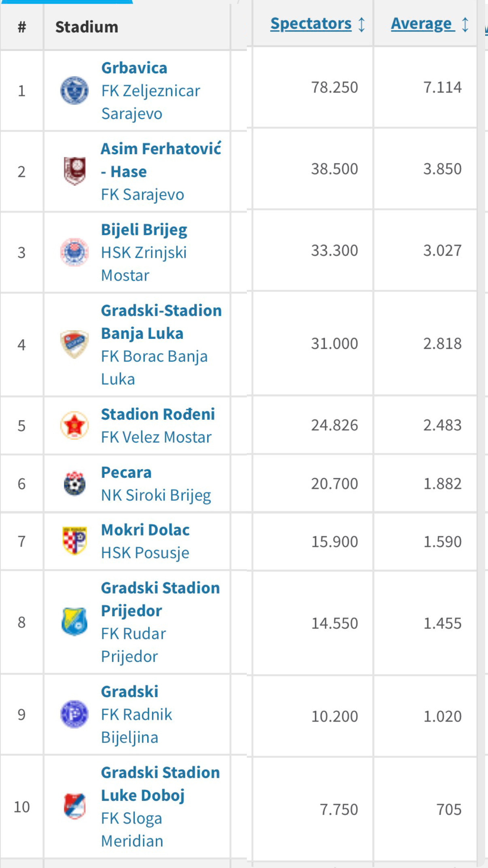Open the Pecara stadium link
This screenshot has height=868, width=488.
point(126,472)
